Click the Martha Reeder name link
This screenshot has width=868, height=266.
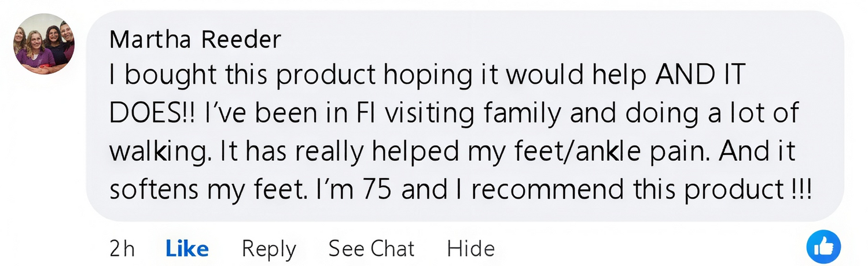tap(195, 39)
